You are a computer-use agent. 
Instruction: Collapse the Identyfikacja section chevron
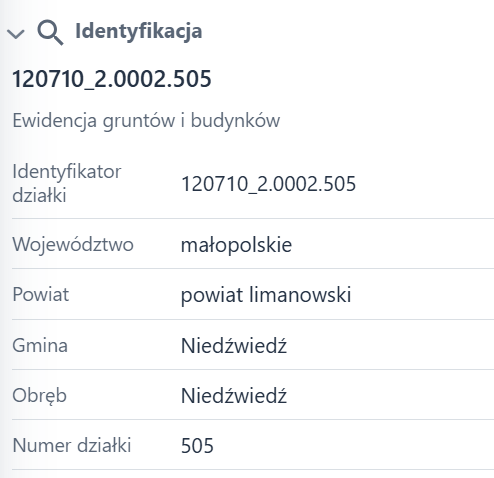[16, 33]
